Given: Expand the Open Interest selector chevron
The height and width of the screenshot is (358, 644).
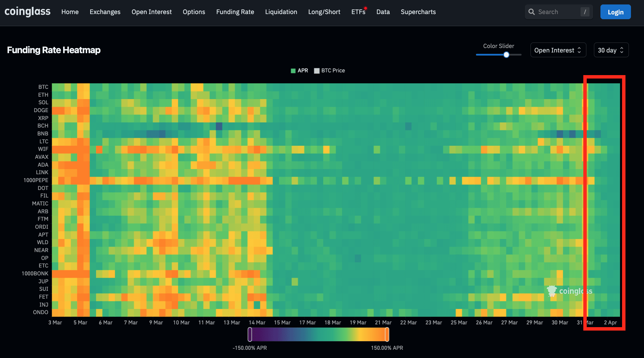Looking at the screenshot, I should tap(579, 50).
